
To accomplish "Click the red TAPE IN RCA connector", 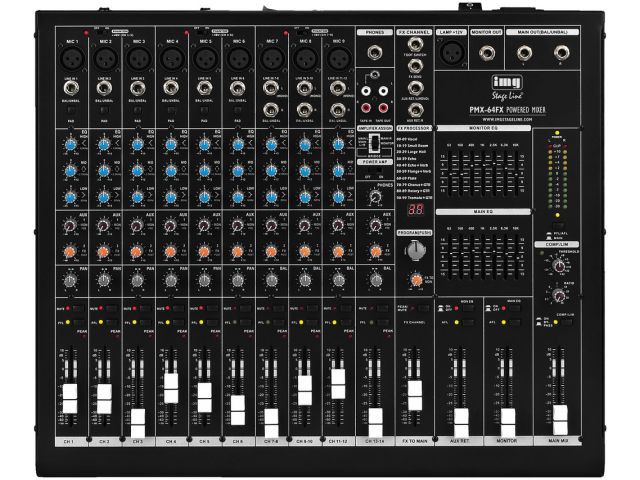I will 366,108.
